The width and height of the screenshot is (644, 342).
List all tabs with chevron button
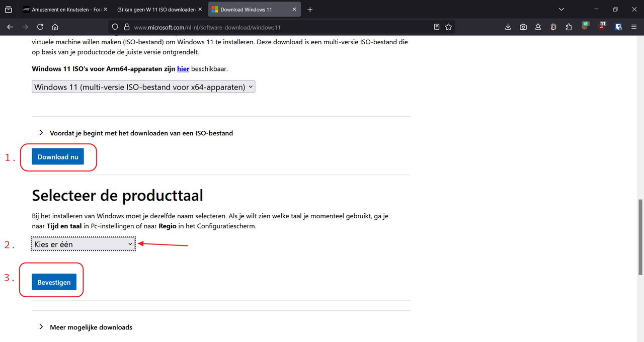click(x=562, y=10)
